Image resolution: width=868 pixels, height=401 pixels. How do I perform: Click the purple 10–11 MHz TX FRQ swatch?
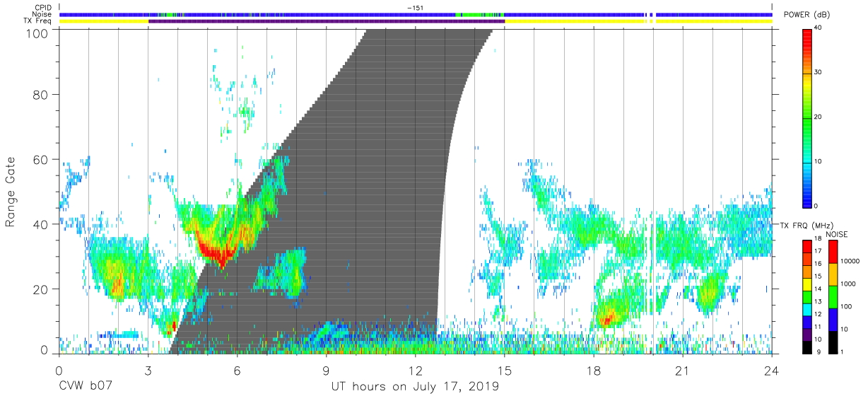coord(807,333)
